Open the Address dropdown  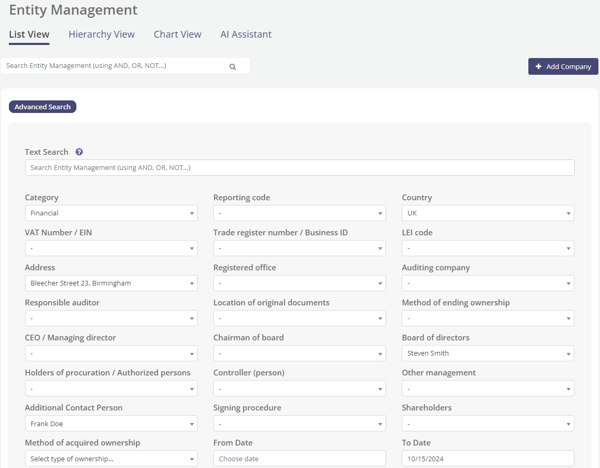click(x=110, y=283)
